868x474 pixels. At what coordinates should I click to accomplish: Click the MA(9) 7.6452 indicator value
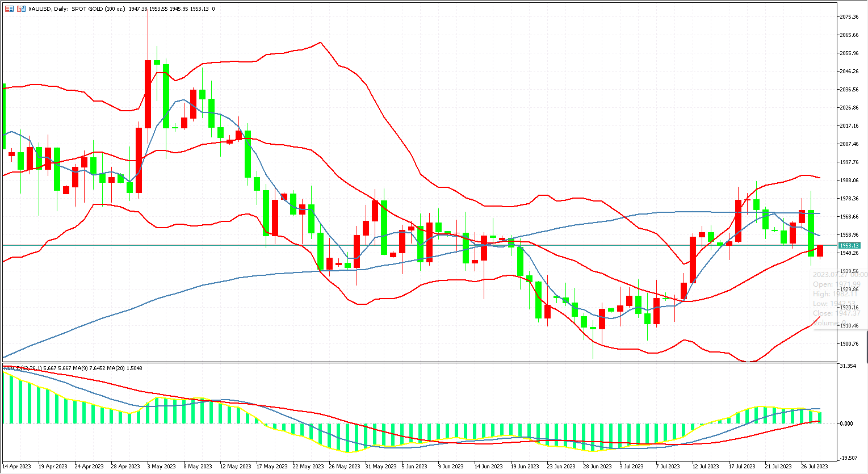[89, 368]
